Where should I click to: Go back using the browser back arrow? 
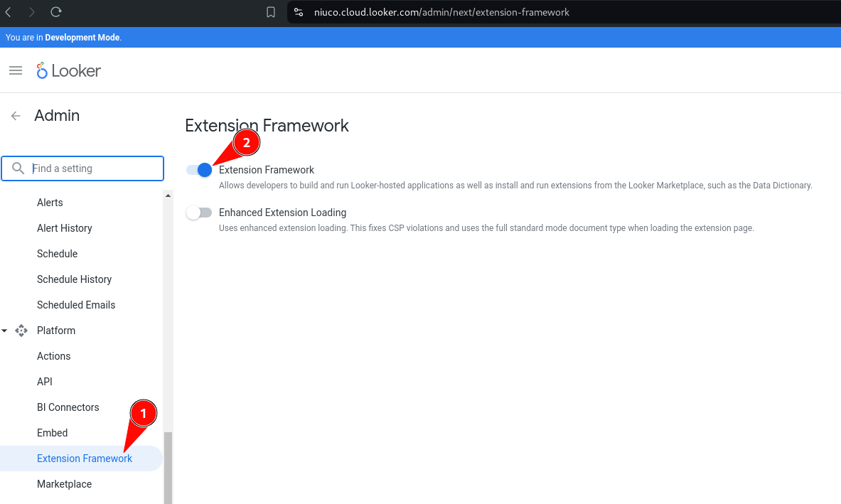[x=8, y=12]
